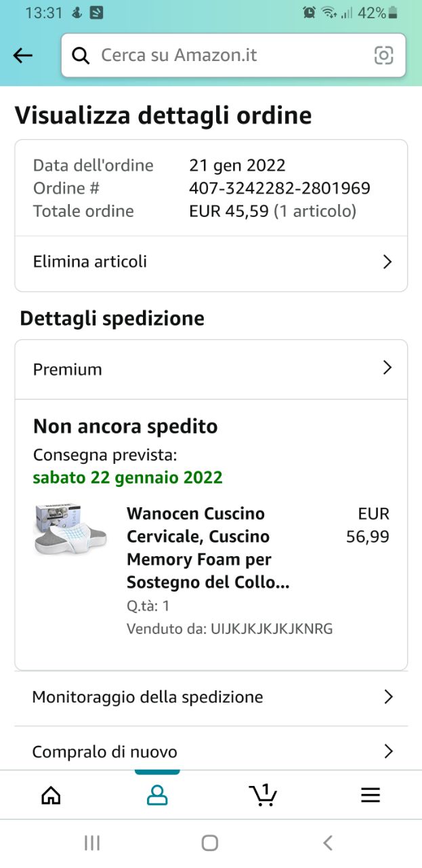
Task: Expand the Premium shipping chevron
Action: (387, 368)
